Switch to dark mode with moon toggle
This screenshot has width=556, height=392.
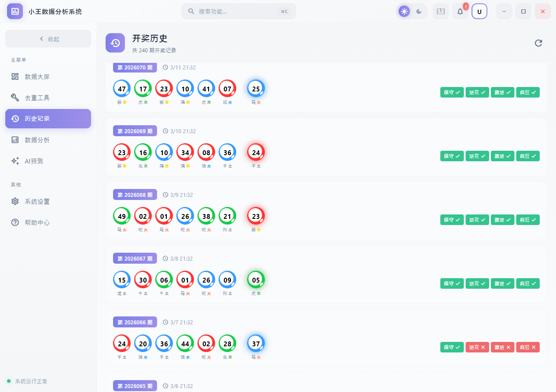pyautogui.click(x=419, y=11)
